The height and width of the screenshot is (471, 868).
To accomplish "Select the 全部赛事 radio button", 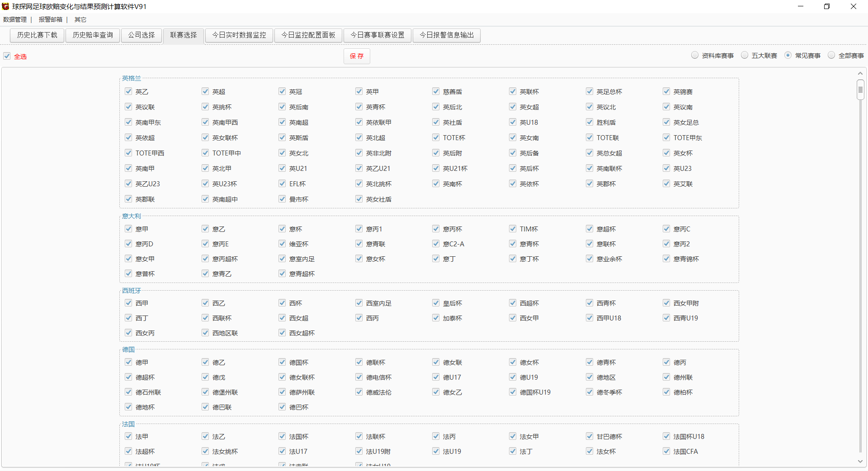I will click(831, 55).
